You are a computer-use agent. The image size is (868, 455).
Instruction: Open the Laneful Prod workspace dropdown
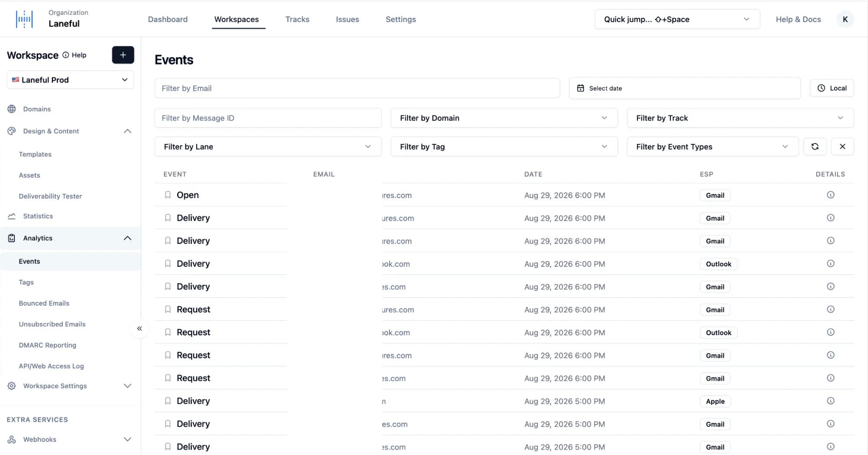(x=70, y=80)
